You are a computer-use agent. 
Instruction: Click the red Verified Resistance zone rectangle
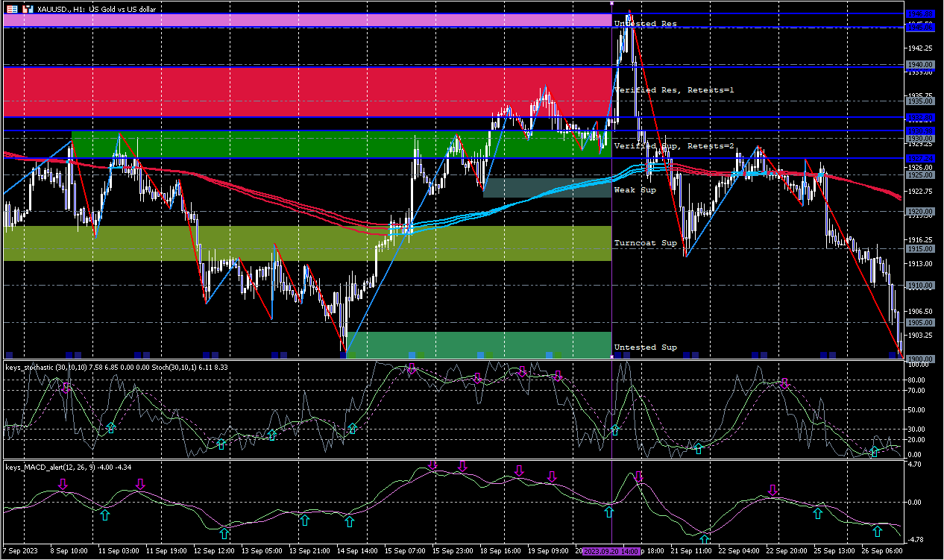click(307, 92)
